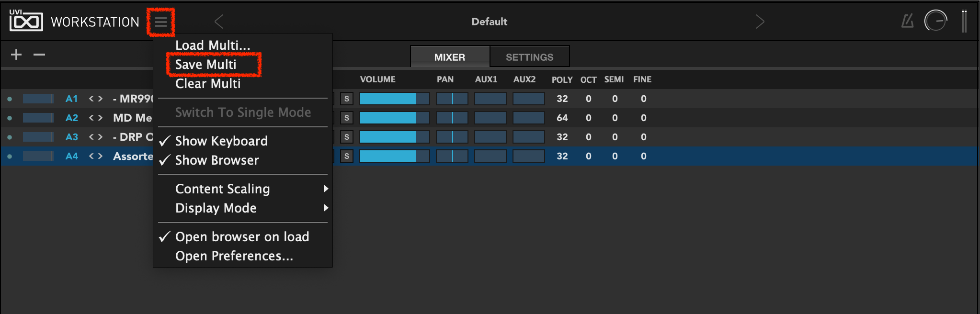Switch to the MIXER tab

pos(450,57)
